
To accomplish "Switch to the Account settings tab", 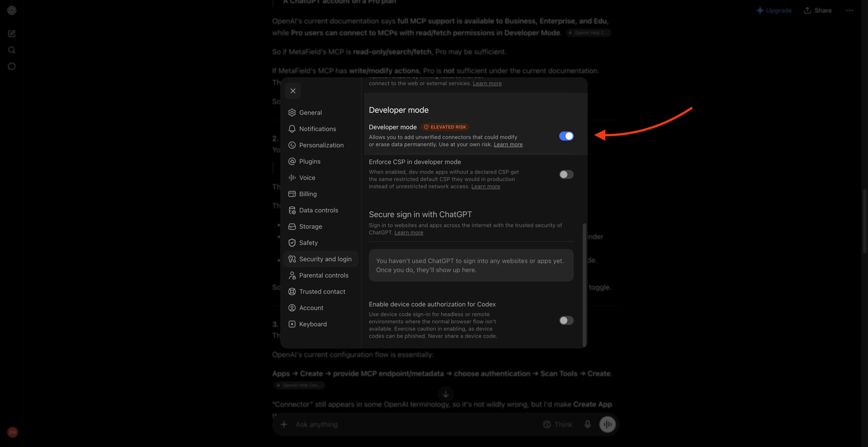I will coord(321,308).
